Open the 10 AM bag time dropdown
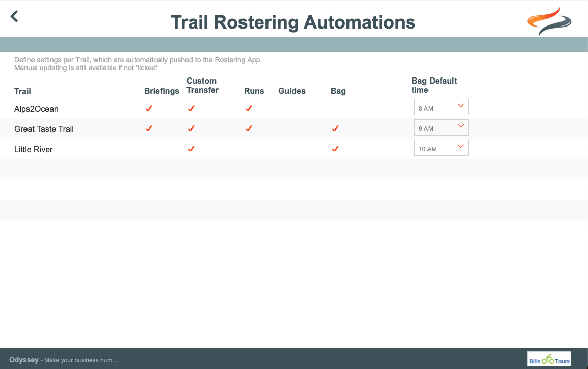This screenshot has height=369, width=588. point(441,148)
